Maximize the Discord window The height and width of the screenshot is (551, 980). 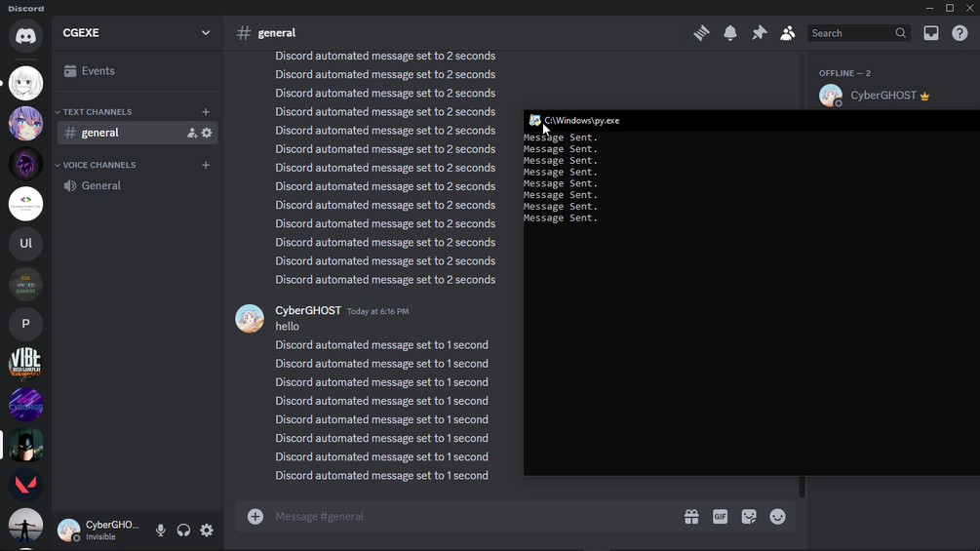pos(950,8)
